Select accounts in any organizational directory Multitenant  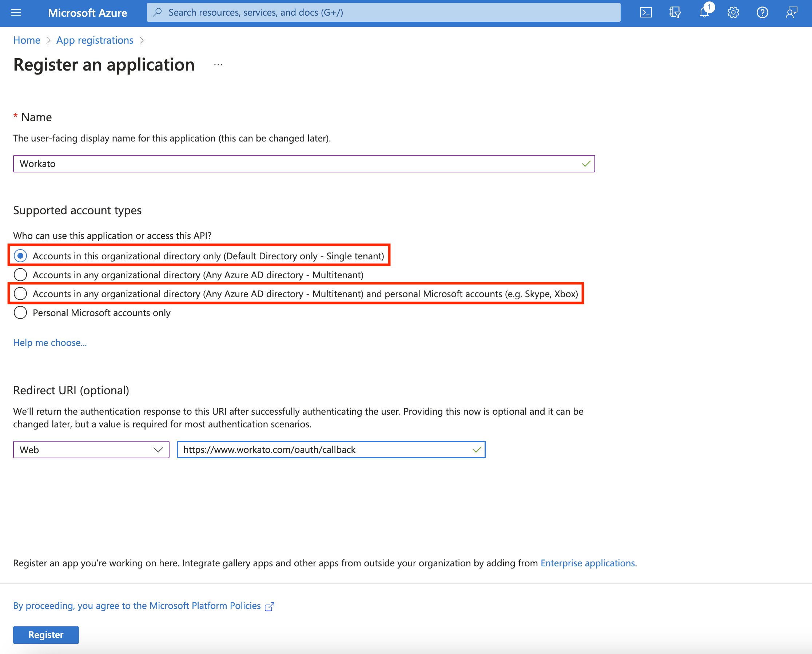(20, 275)
